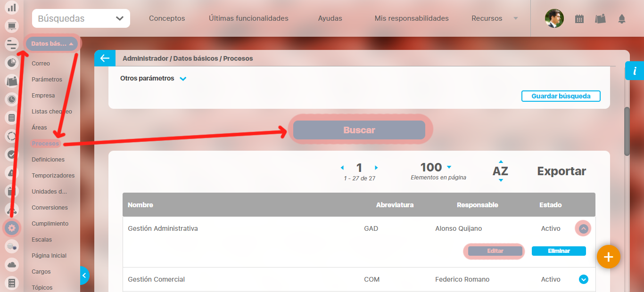
Task: Open the calendar icon in top bar
Action: click(579, 19)
